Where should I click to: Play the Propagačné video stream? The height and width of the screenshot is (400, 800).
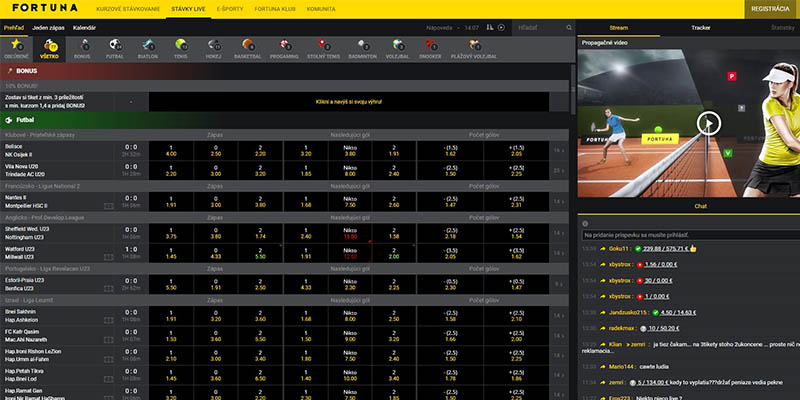[x=709, y=123]
